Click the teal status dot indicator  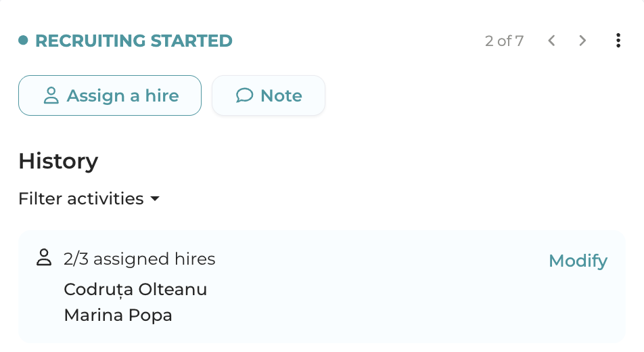click(x=23, y=41)
